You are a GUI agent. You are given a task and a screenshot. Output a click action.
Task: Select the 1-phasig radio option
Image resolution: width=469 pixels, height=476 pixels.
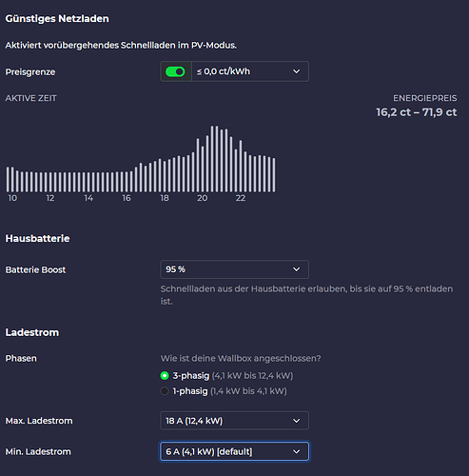point(165,391)
